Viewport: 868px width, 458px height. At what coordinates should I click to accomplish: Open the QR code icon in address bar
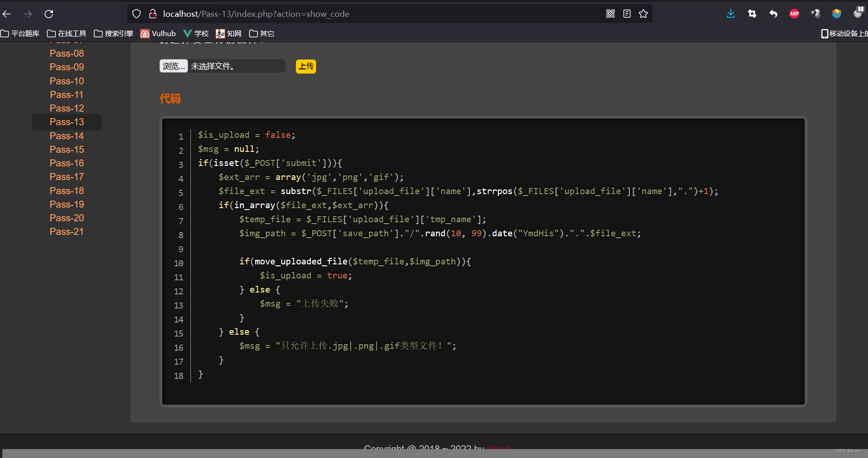(611, 14)
